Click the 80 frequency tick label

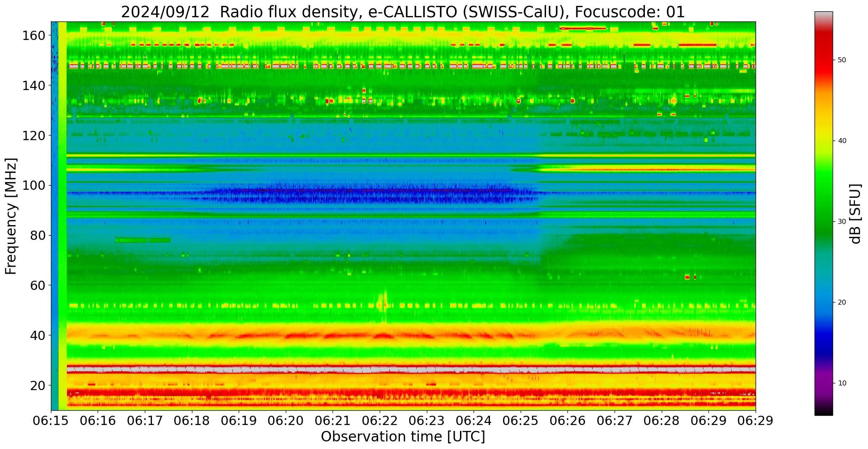37,235
